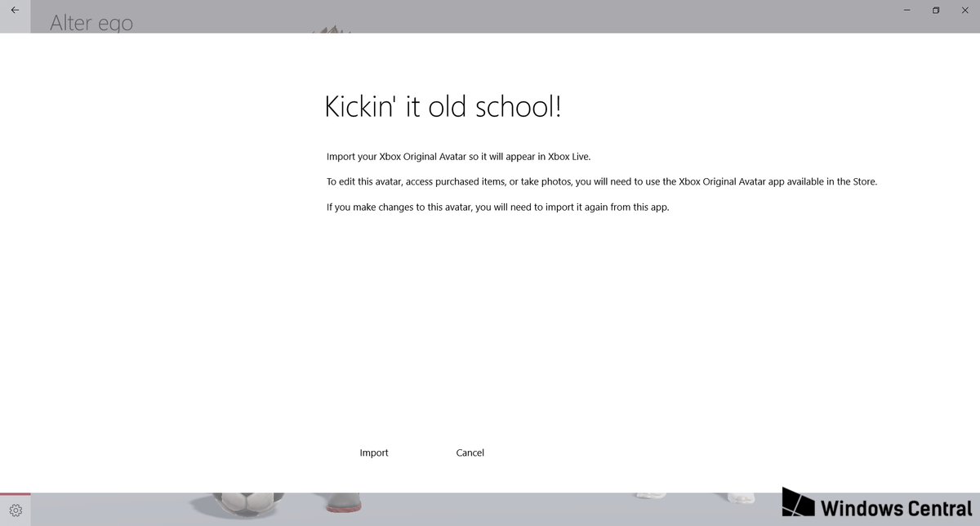Image resolution: width=980 pixels, height=526 pixels.
Task: Minimize the avatar app window
Action: tap(906, 10)
